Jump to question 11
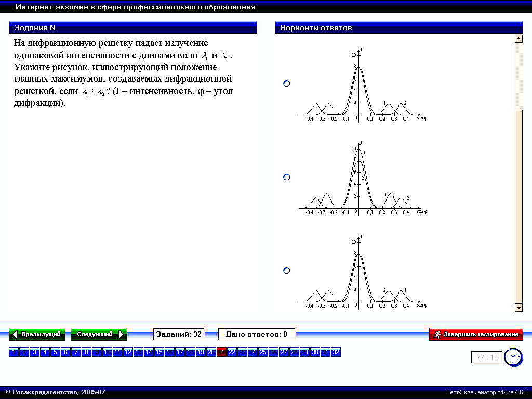 point(117,352)
